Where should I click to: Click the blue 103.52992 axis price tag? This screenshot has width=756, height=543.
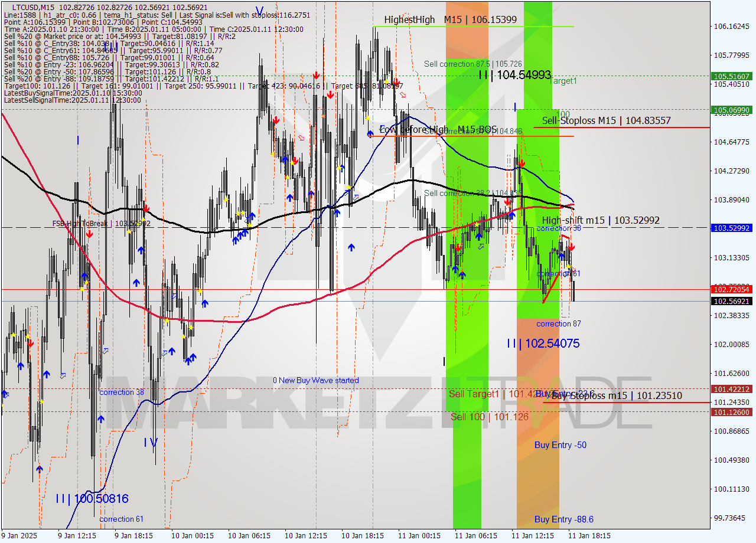[x=732, y=228]
